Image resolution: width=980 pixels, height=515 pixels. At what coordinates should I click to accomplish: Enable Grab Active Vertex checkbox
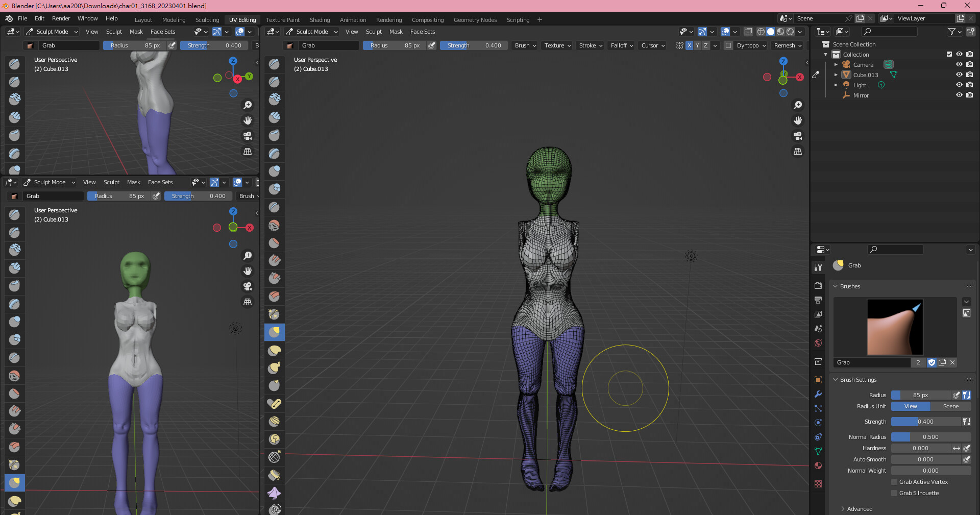tap(894, 482)
